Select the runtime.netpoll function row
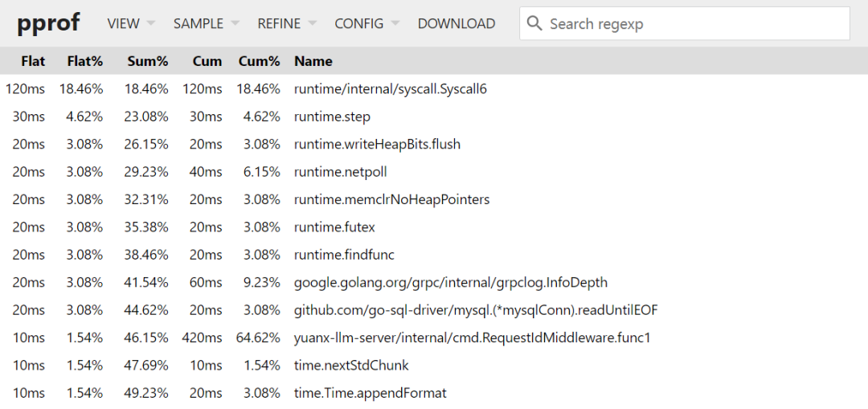The height and width of the screenshot is (409, 868). [434, 172]
